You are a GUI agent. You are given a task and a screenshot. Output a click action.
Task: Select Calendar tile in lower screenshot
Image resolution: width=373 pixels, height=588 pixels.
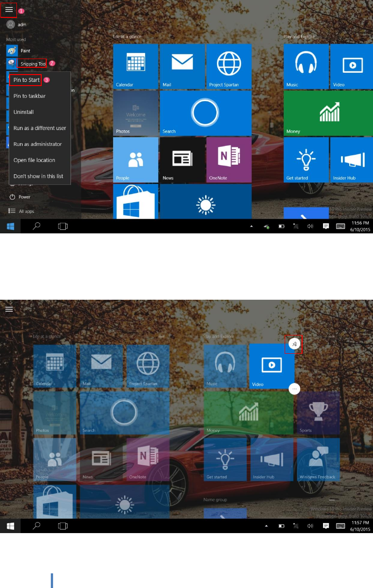pyautogui.click(x=55, y=366)
